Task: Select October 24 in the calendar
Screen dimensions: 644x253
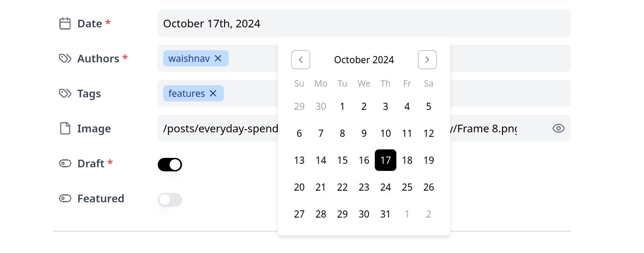Action: click(x=386, y=187)
